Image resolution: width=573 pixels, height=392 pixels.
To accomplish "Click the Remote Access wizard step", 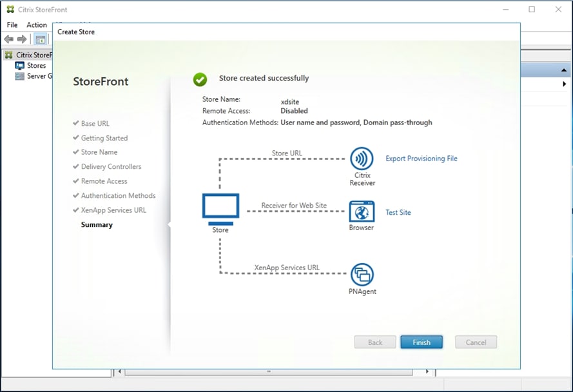I will tap(104, 181).
